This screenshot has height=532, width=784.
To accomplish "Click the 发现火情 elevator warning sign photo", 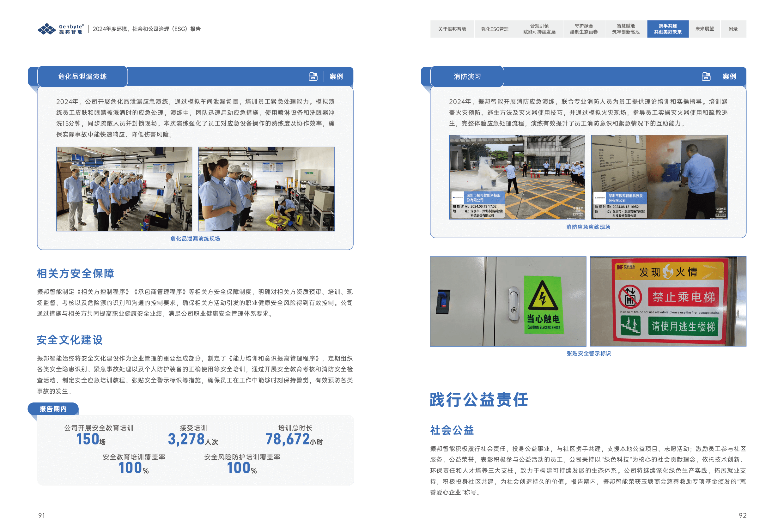I will pyautogui.click(x=668, y=301).
